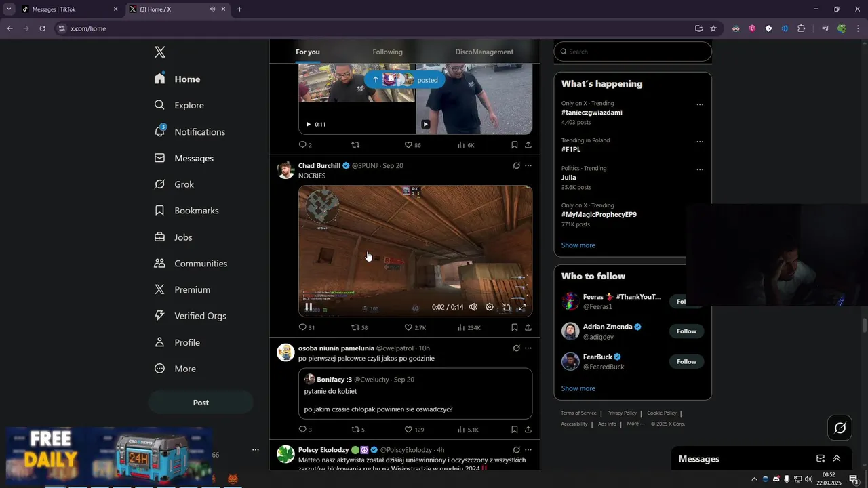Open the floating Grok button
This screenshot has width=868, height=488.
(840, 428)
